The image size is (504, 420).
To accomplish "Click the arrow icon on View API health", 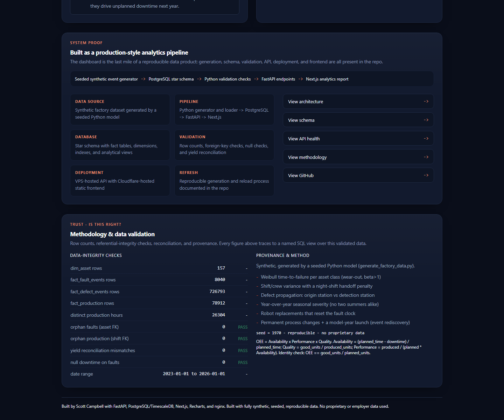I will tap(426, 139).
